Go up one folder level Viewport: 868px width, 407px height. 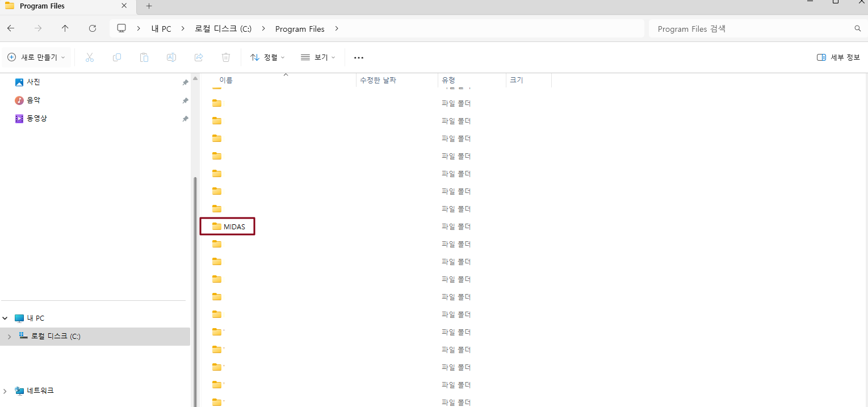[x=65, y=28]
